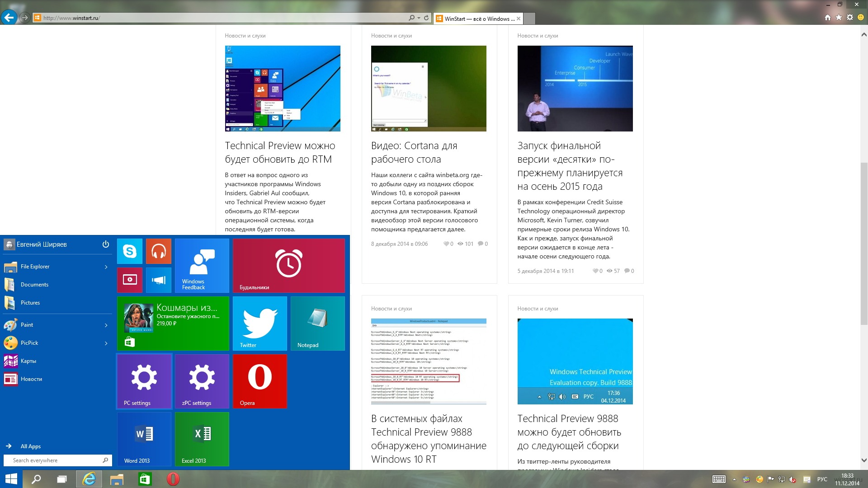Click the Windows Start button on taskbar

tap(11, 479)
